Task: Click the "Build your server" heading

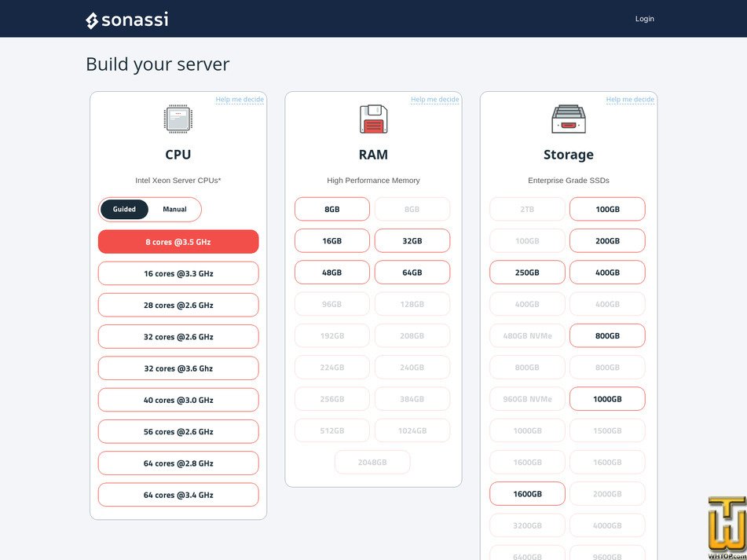Action: tap(158, 64)
